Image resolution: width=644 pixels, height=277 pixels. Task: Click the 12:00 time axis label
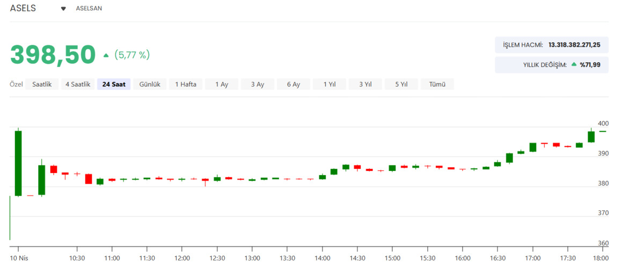182,258
